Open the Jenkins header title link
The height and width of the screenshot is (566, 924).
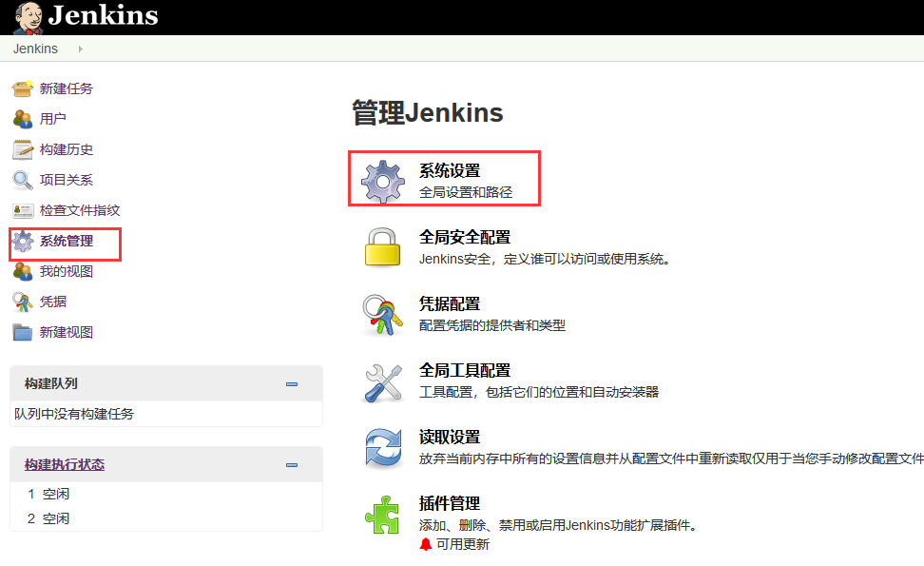(103, 15)
